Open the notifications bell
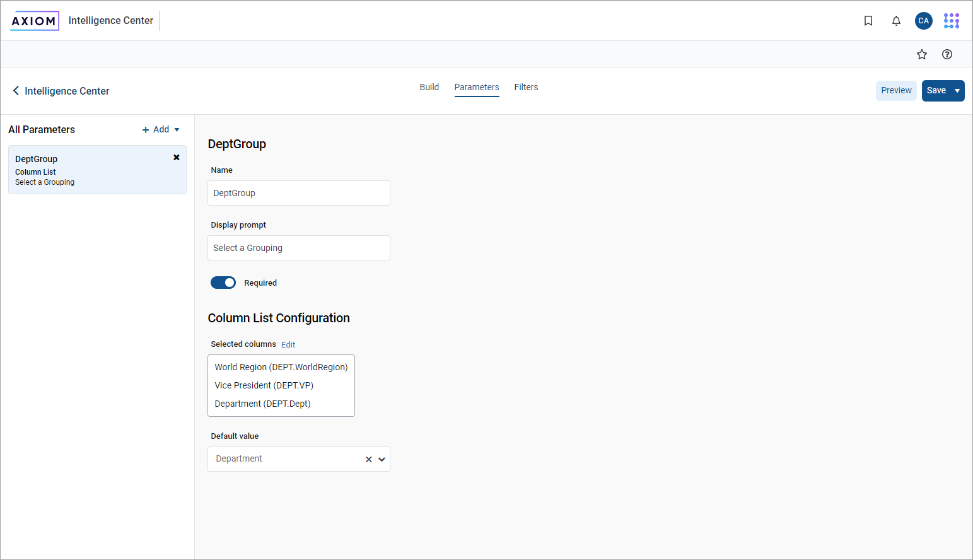The image size is (973, 560). 896,21
